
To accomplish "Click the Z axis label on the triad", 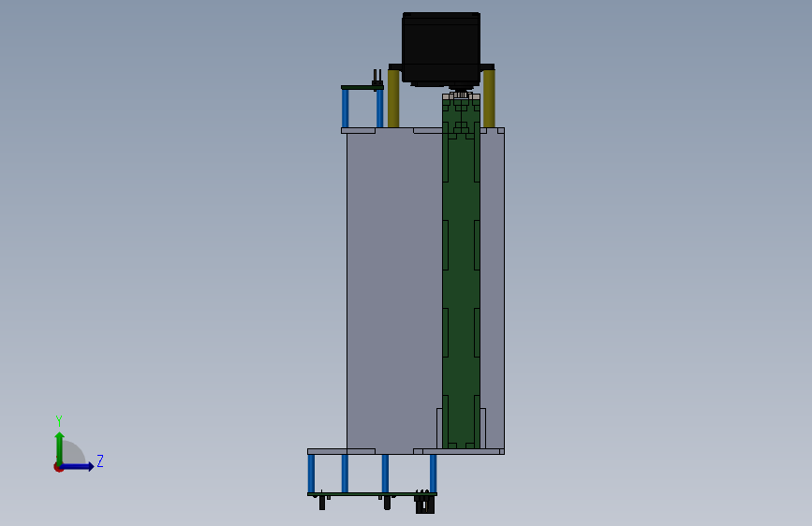I will (x=100, y=460).
